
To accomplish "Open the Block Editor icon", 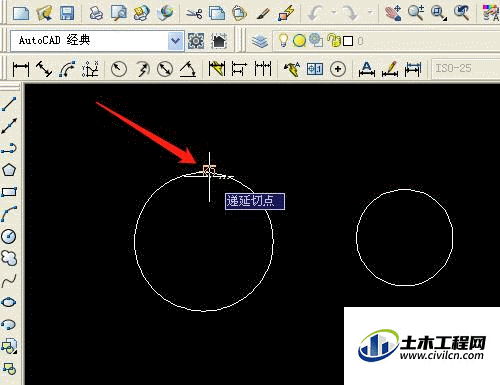I will (286, 13).
